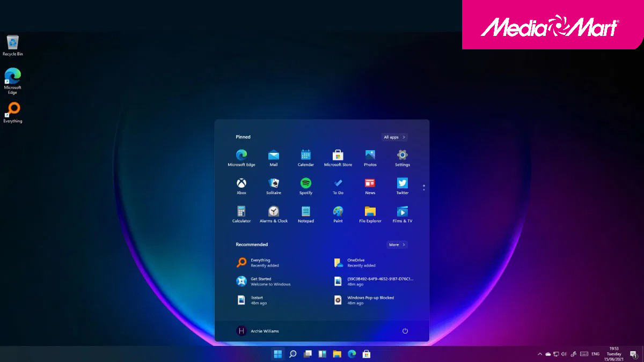Open the Archie Williams user account menu
This screenshot has width=644, height=362.
point(258,331)
